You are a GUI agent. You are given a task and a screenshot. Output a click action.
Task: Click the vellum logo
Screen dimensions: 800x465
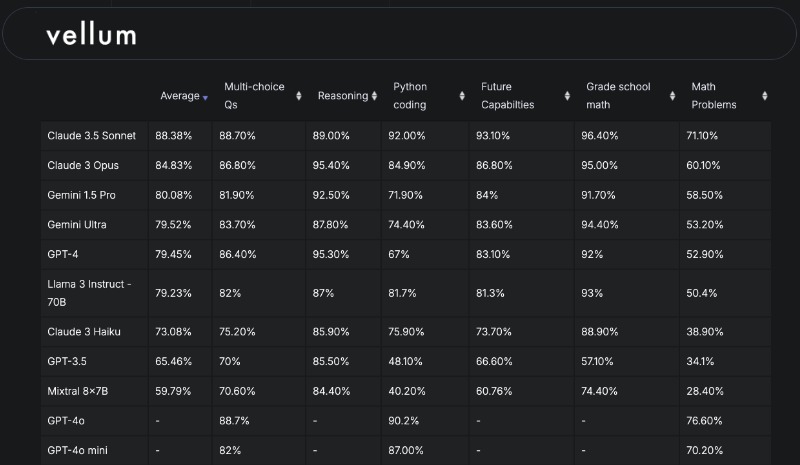point(91,36)
